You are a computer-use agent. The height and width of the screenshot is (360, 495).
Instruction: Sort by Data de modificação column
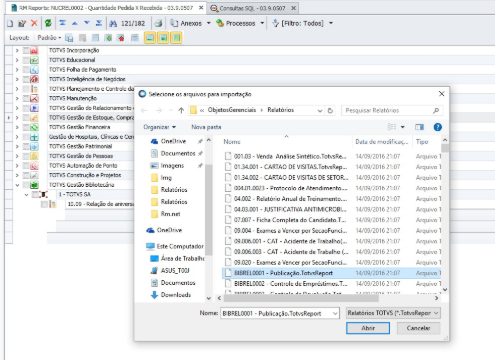pyautogui.click(x=382, y=142)
